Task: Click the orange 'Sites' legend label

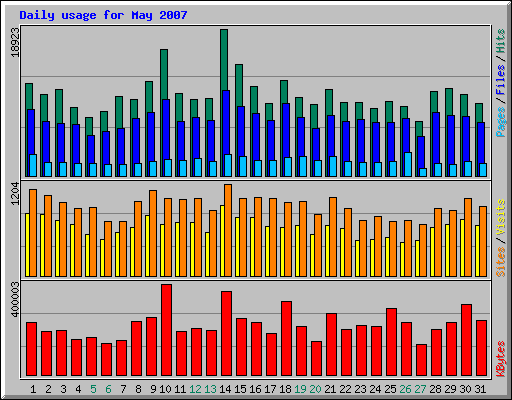Action: click(x=500, y=262)
